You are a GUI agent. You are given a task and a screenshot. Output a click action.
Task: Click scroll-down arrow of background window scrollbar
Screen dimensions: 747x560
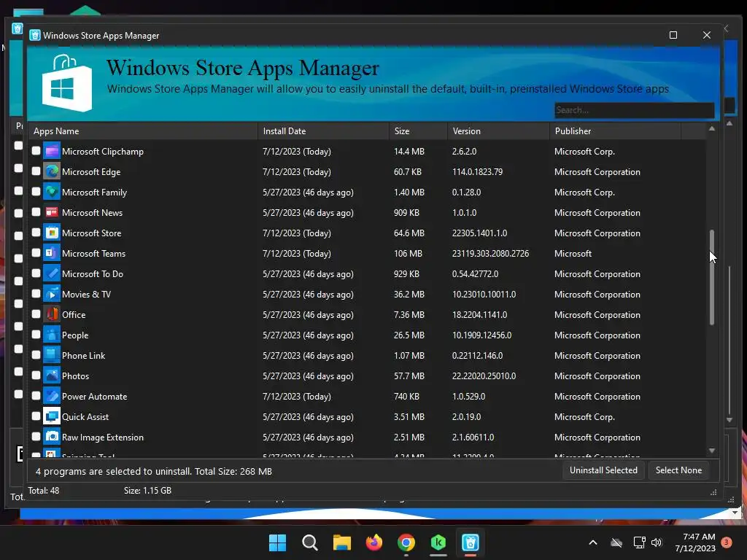[729, 420]
